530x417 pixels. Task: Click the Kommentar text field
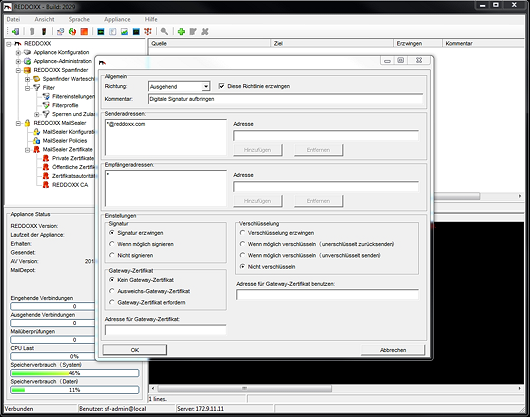[286, 99]
